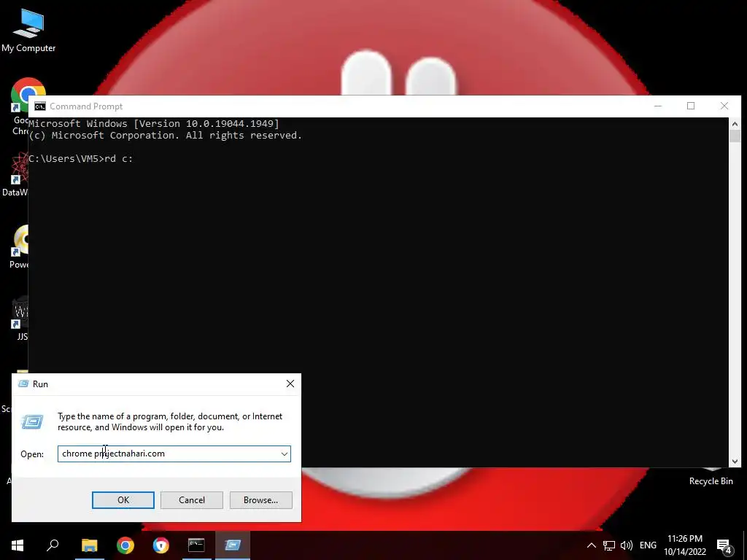This screenshot has width=747, height=560.
Task: Switch to Command Prompt taskbar button
Action: click(196, 545)
